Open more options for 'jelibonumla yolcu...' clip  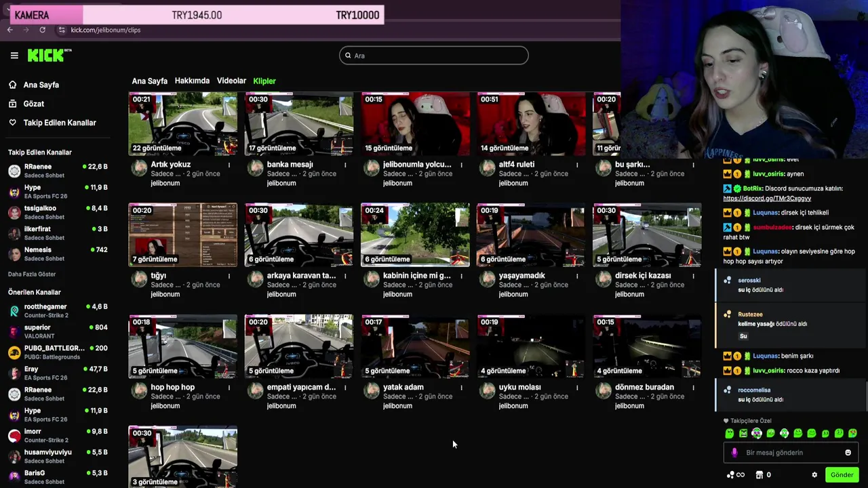461,165
